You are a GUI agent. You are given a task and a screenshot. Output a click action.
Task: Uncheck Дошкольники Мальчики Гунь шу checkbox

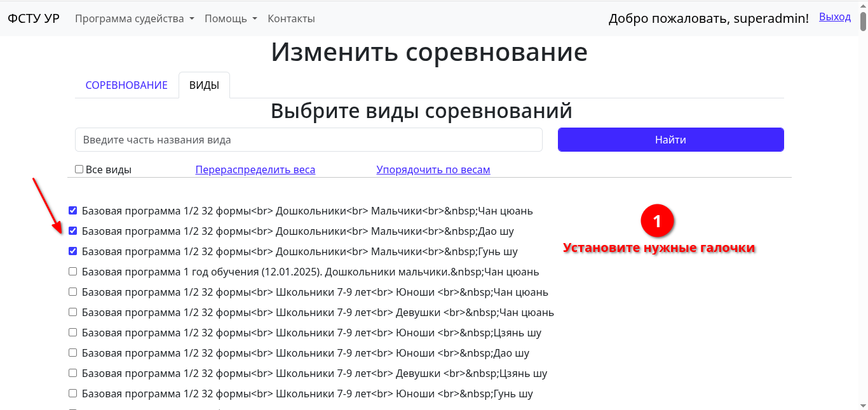(x=73, y=251)
